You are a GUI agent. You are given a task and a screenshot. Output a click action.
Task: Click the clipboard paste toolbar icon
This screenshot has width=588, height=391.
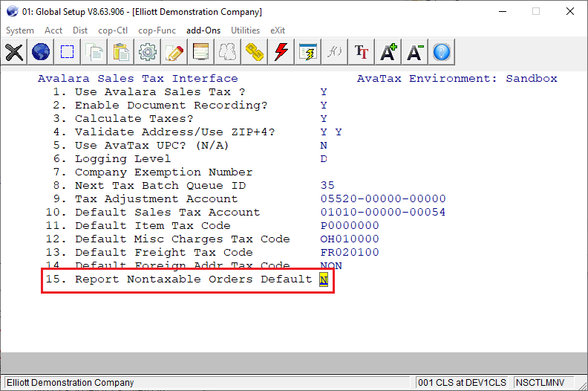121,51
